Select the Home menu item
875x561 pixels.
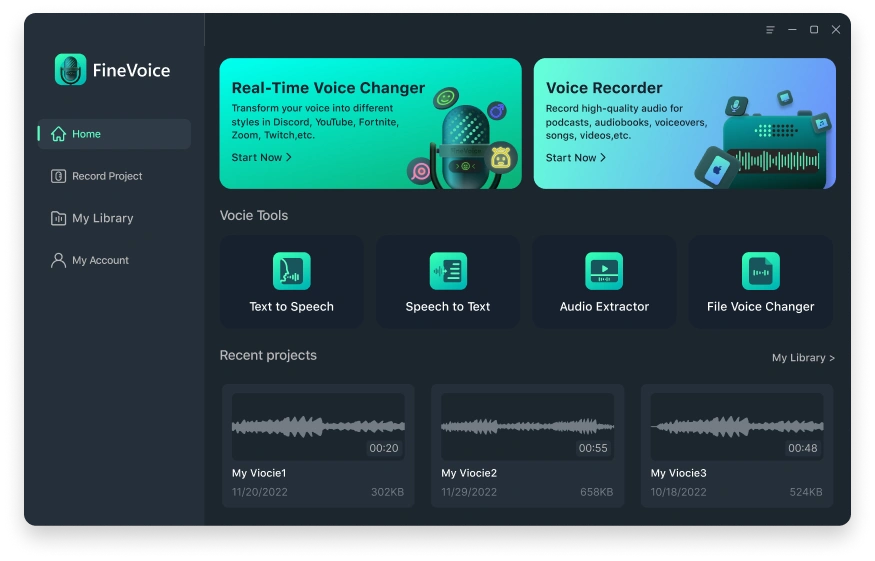pos(114,134)
